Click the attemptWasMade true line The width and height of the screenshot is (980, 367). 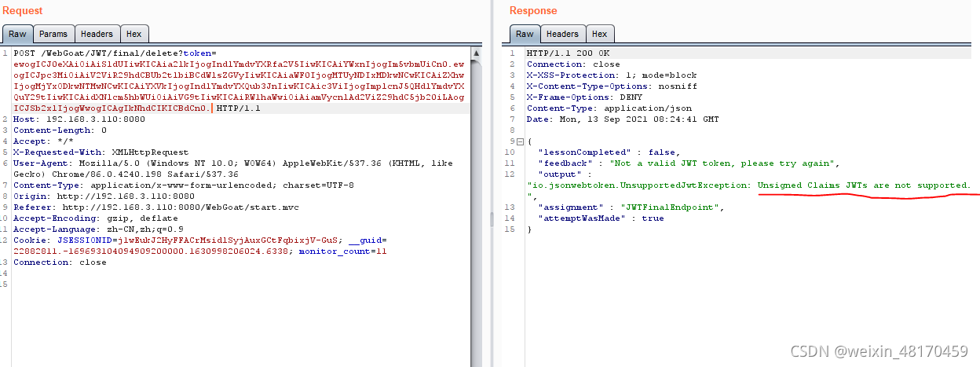point(600,218)
